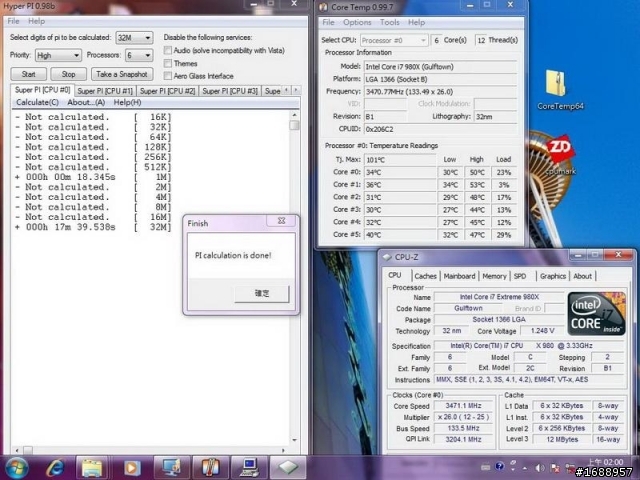Open the CoreTemp64 zipped folder on desktop
640x480 pixels.
point(560,90)
